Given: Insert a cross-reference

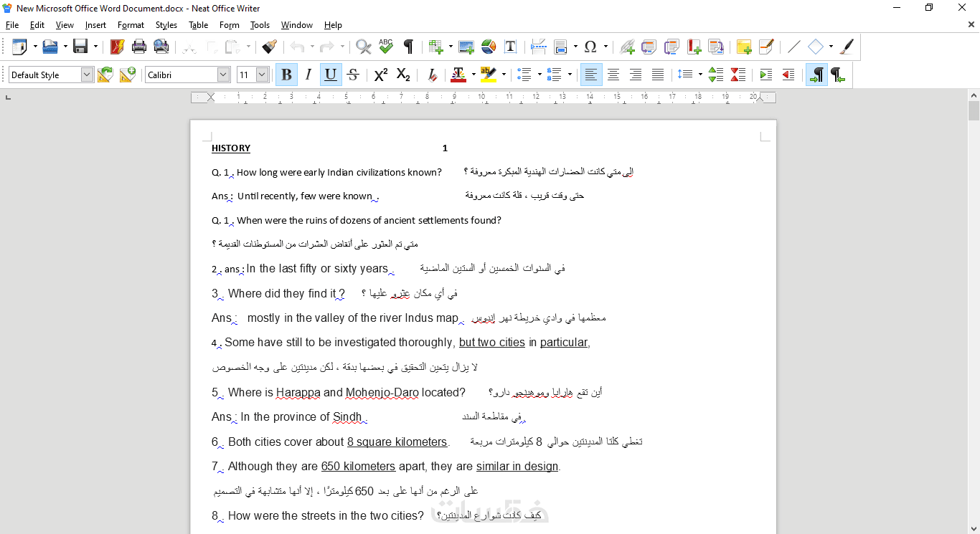Looking at the screenshot, I should [x=716, y=47].
